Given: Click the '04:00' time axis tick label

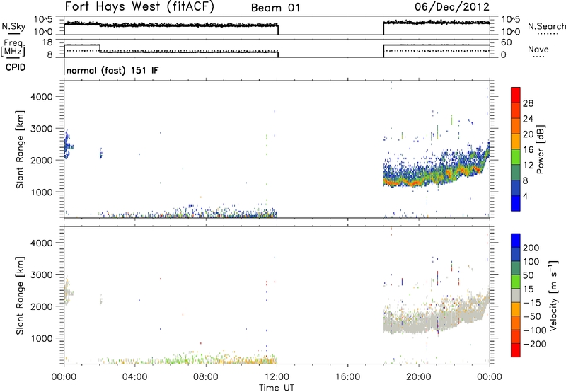Looking at the screenshot, I should pos(134,377).
